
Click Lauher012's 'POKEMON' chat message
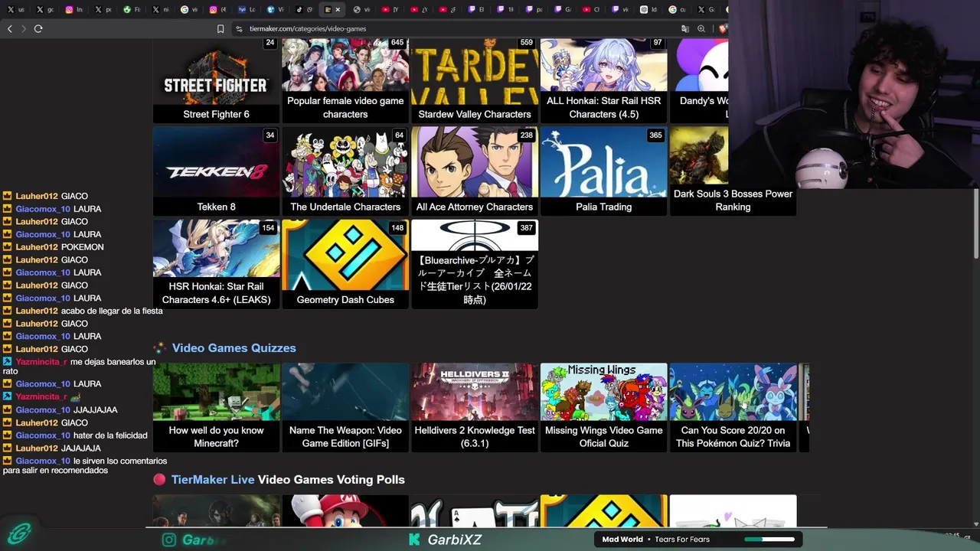click(x=82, y=247)
